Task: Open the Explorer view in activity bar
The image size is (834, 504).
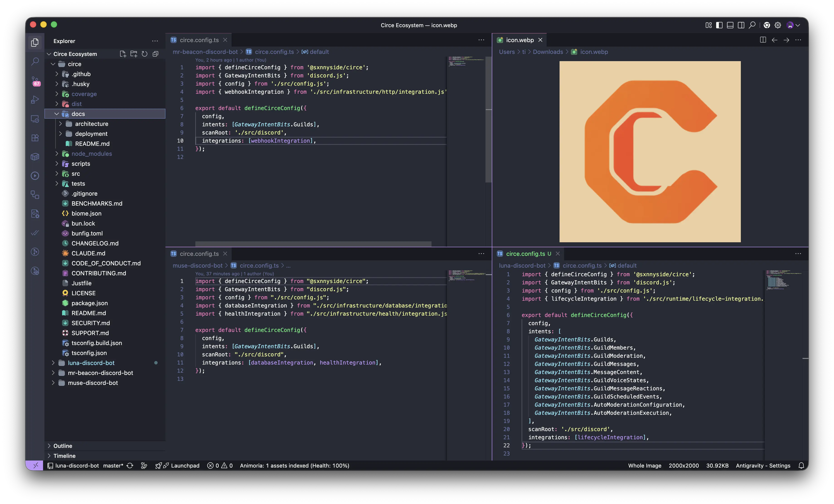Action: (35, 42)
